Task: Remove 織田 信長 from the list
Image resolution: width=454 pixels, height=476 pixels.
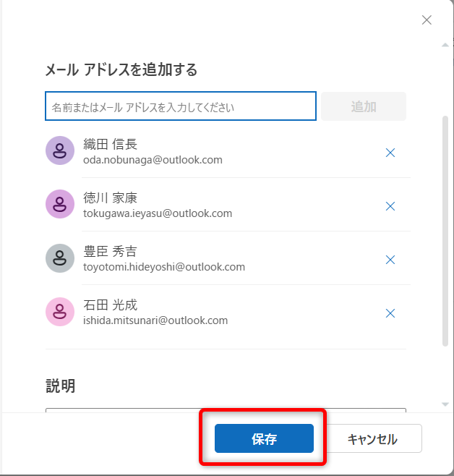Action: 390,153
